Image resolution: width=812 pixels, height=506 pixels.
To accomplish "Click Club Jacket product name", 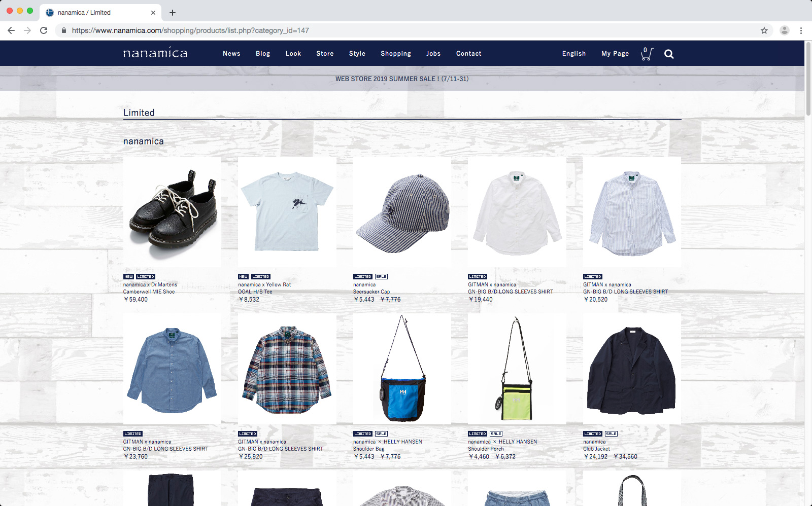I will point(596,449).
